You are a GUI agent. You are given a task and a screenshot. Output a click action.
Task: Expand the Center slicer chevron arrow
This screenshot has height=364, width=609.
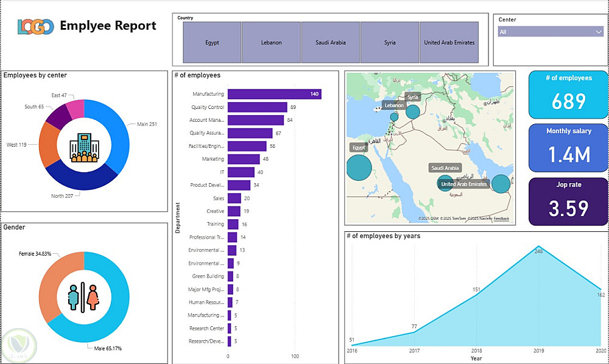tap(598, 32)
